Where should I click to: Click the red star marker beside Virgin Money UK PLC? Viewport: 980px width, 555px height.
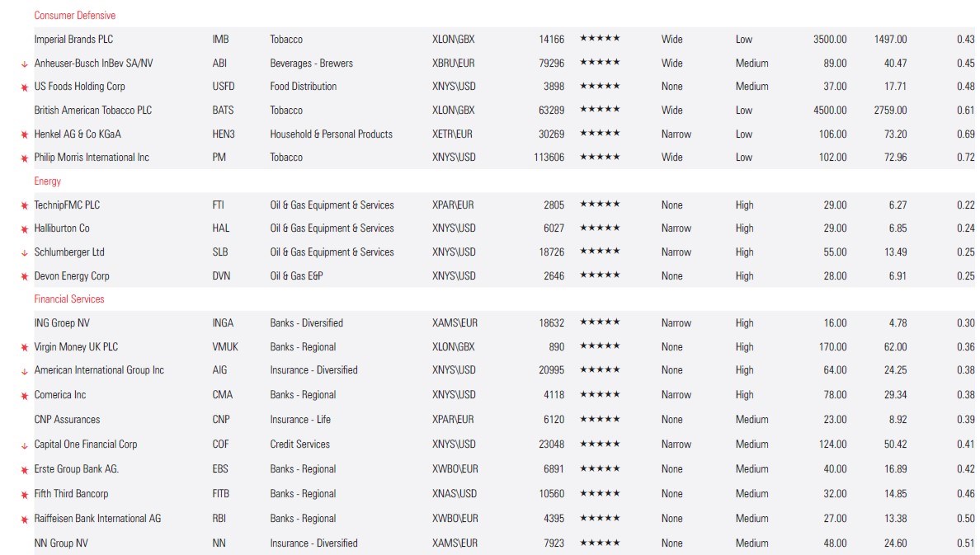pyautogui.click(x=25, y=347)
